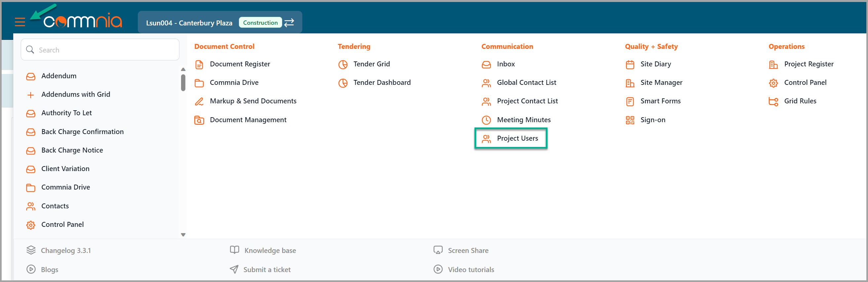Click the Site Manager building icon
This screenshot has height=282, width=868.
click(x=630, y=83)
